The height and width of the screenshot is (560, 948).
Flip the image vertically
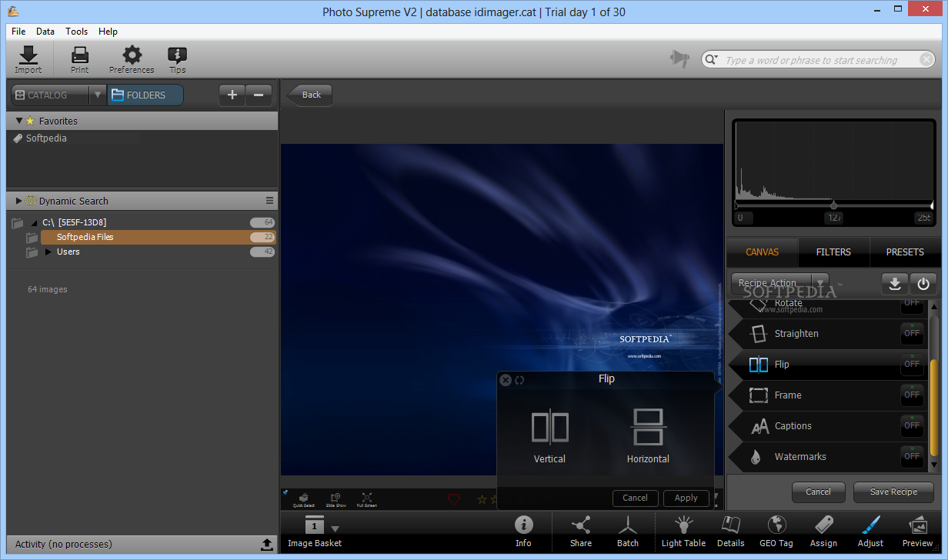point(549,436)
